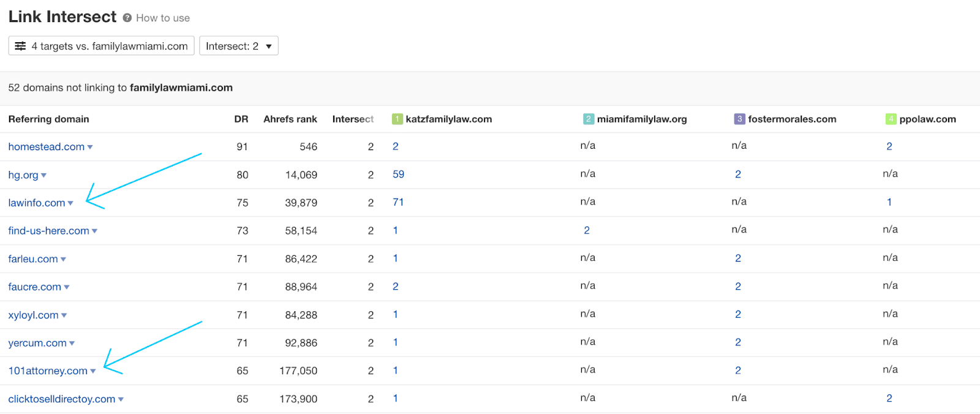
Task: Open the yercum.com referring domain
Action: (37, 344)
